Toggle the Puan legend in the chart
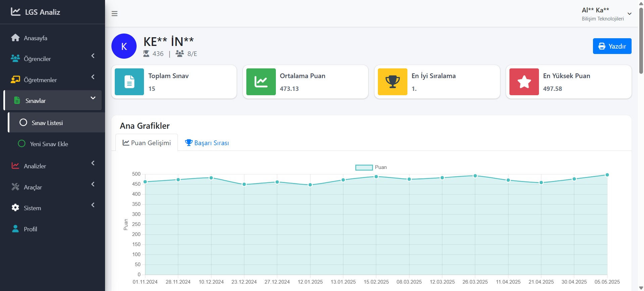This screenshot has width=644, height=291. coord(371,167)
